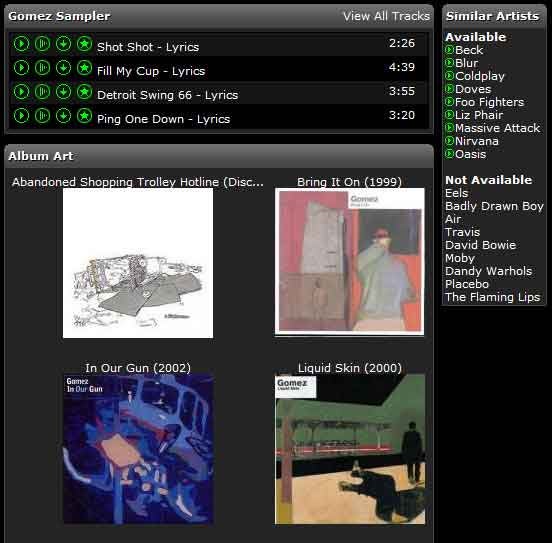
Task: Click the Liquid Skin (2000) title
Action: 350,368
